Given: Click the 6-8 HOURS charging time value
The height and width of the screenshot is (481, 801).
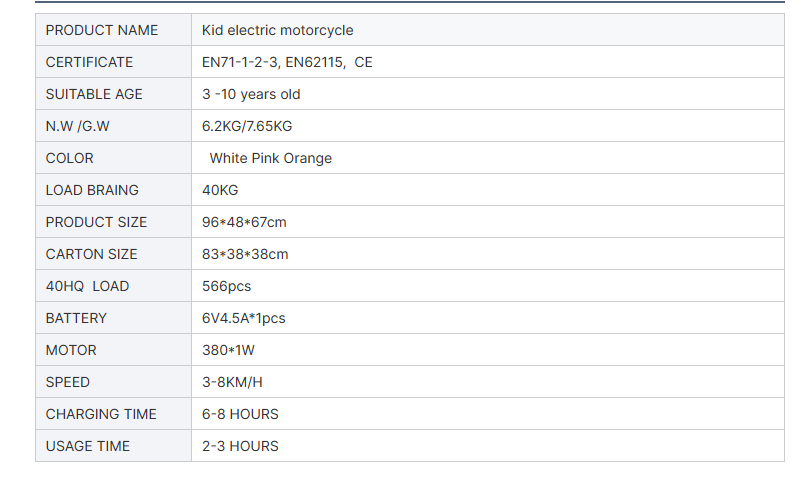Looking at the screenshot, I should click(240, 414).
